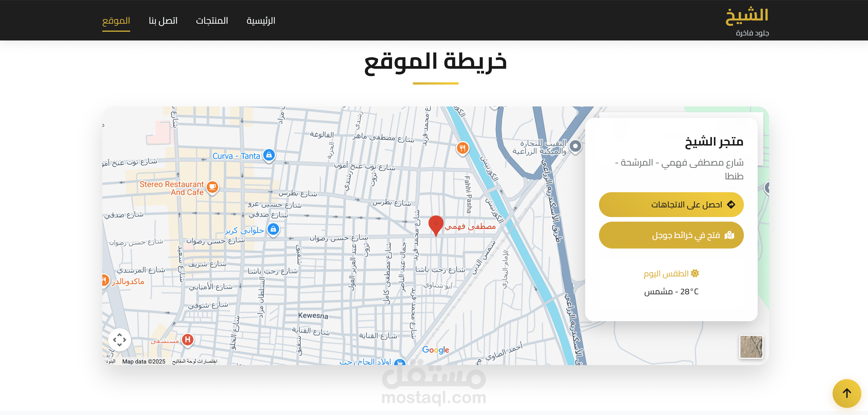
Task: Open the المنتجات nav item
Action: [x=212, y=21]
